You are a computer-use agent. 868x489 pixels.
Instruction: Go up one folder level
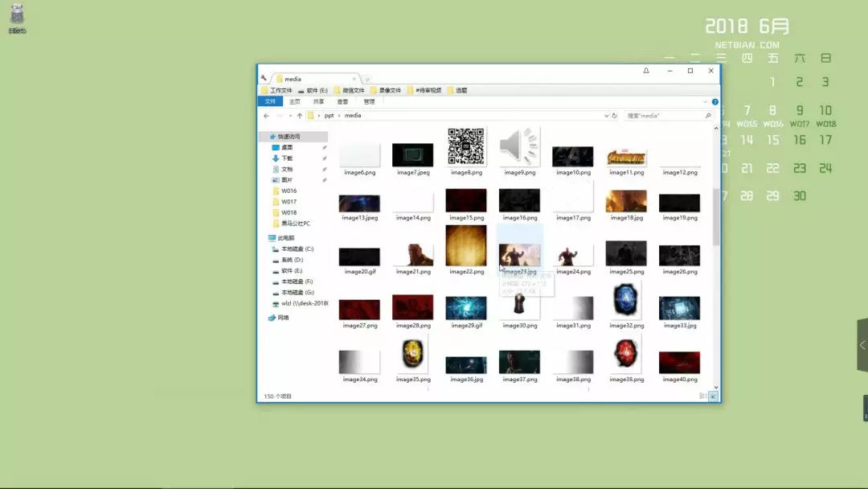[300, 116]
